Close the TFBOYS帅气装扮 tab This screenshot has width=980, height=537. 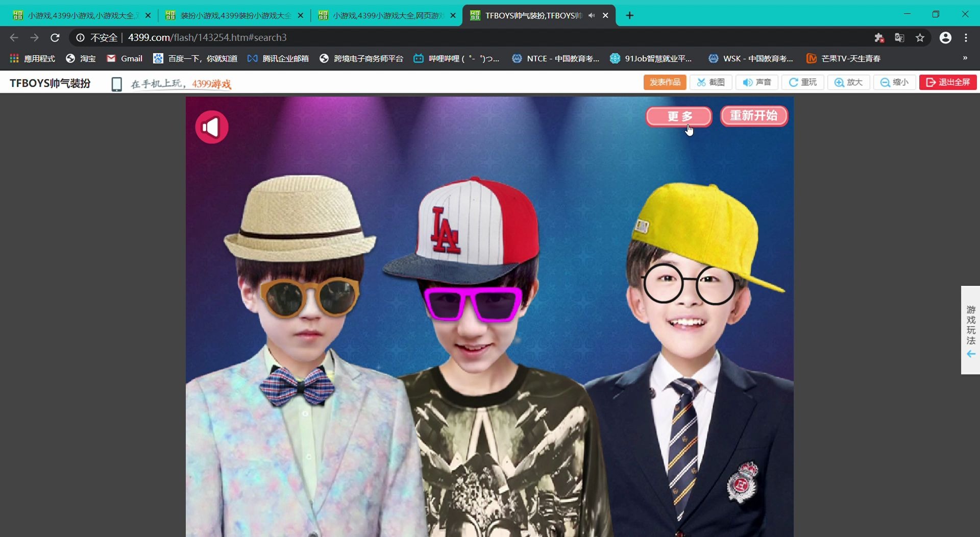click(605, 15)
